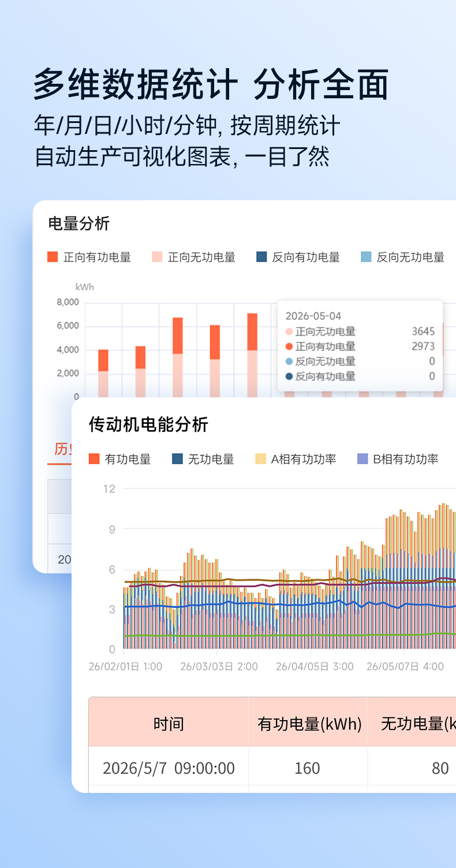Click the 26/03/03日 2:00 axis label
The image size is (456, 868).
pyautogui.click(x=219, y=666)
